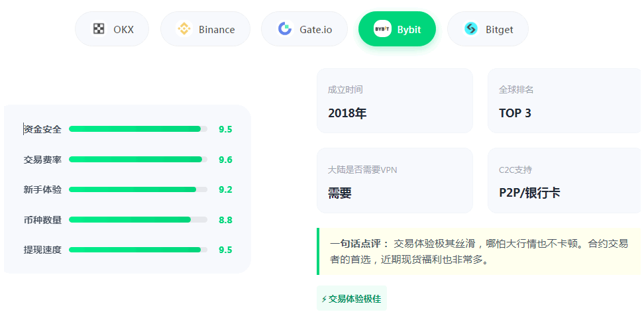Click the 交易费率 rating bar
Viewport: 644px width, 312px height.
138,160
